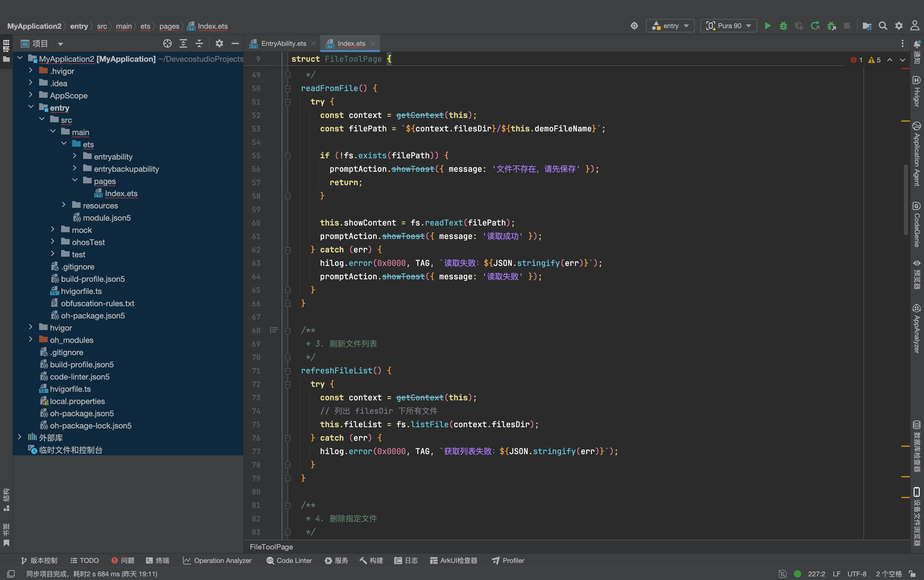Collapse the pages folder
924x580 pixels.
[75, 181]
